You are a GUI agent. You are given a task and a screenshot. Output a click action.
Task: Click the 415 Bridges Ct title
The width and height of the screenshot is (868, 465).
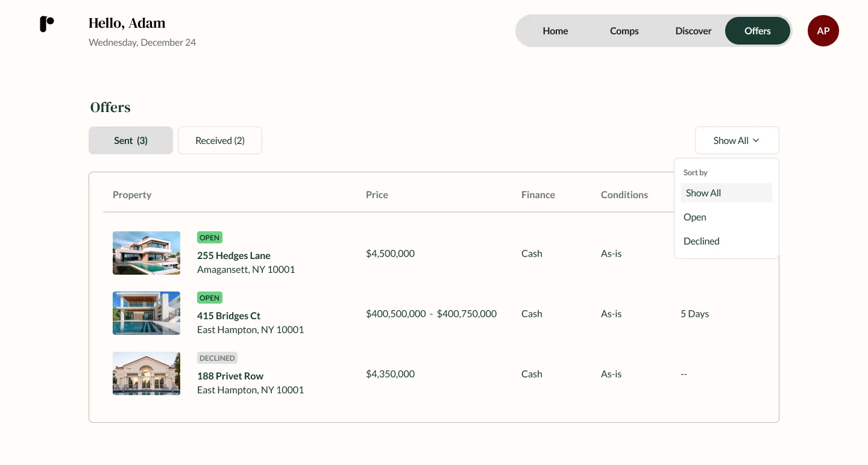coord(229,316)
